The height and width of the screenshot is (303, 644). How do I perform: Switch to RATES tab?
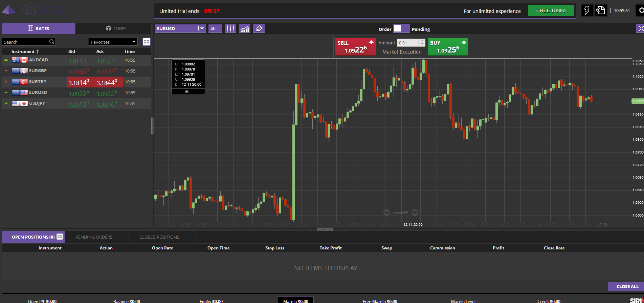coord(38,28)
